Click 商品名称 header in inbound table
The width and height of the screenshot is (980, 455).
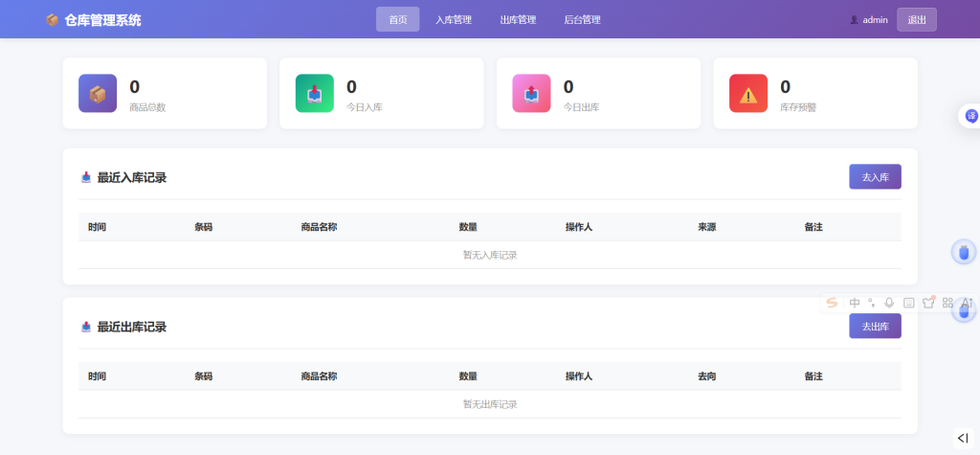[319, 227]
